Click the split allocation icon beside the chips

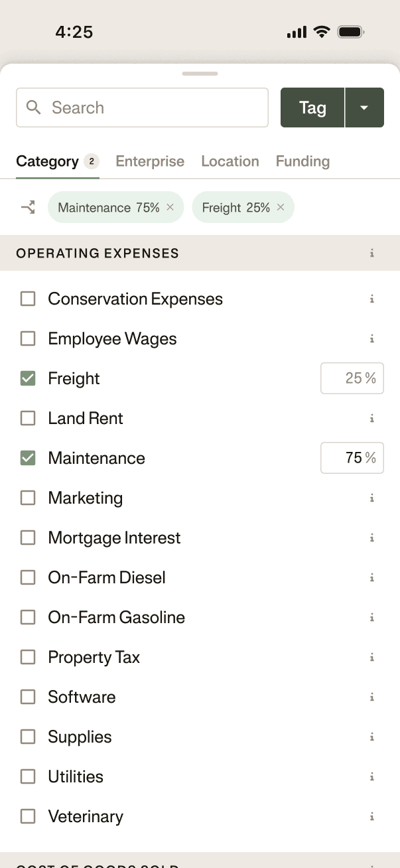coord(27,207)
